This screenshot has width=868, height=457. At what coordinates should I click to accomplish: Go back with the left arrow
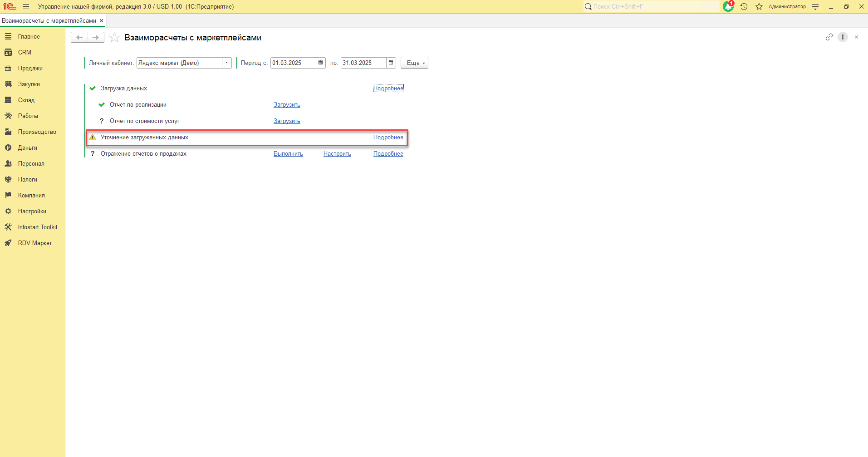click(79, 37)
